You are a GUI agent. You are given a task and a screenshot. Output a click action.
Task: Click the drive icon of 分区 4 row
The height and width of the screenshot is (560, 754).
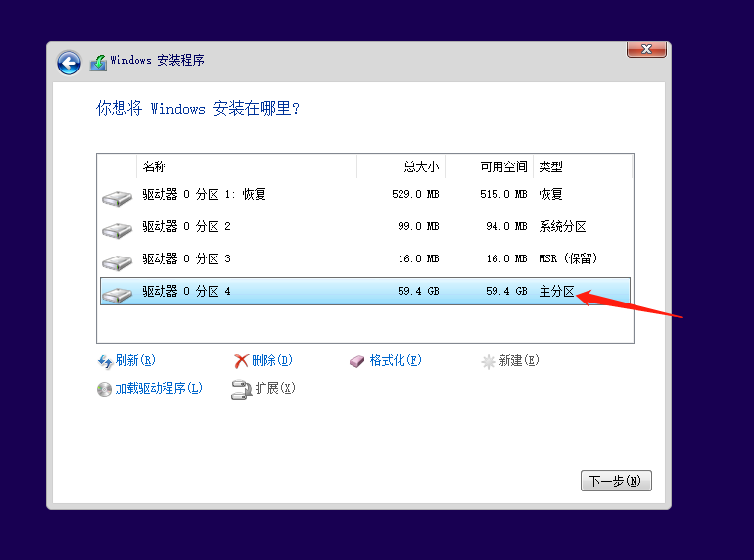tap(117, 295)
